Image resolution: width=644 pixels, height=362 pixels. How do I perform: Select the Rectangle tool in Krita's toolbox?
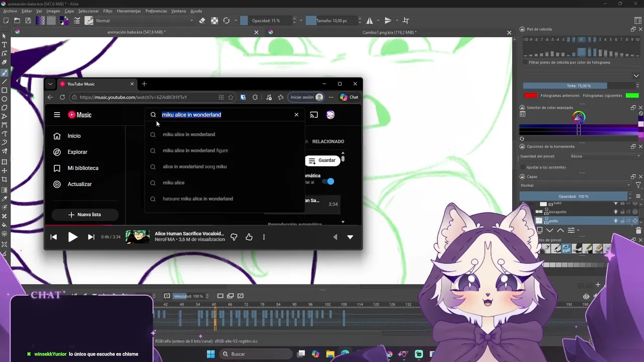coord(5,90)
